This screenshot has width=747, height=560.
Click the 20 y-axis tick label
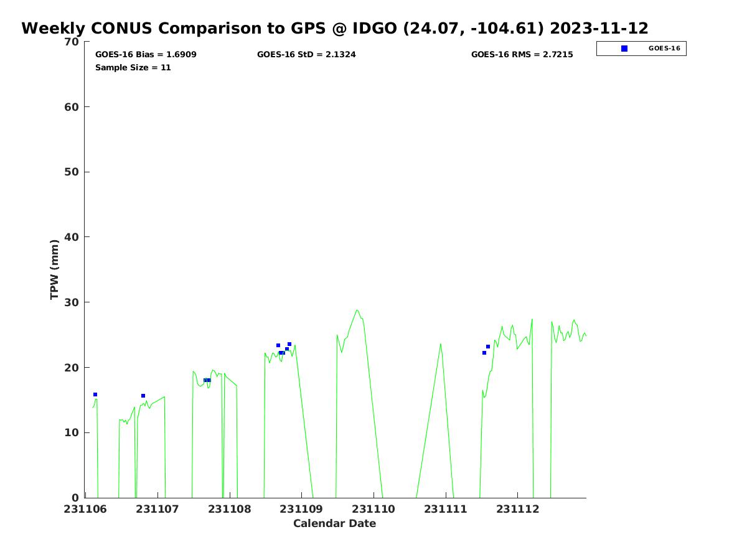72,367
